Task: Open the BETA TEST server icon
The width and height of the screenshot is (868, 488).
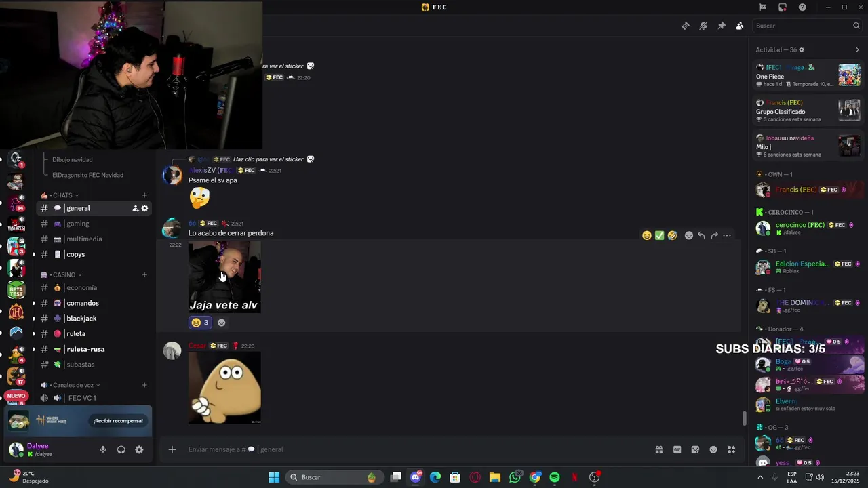Action: click(16, 290)
